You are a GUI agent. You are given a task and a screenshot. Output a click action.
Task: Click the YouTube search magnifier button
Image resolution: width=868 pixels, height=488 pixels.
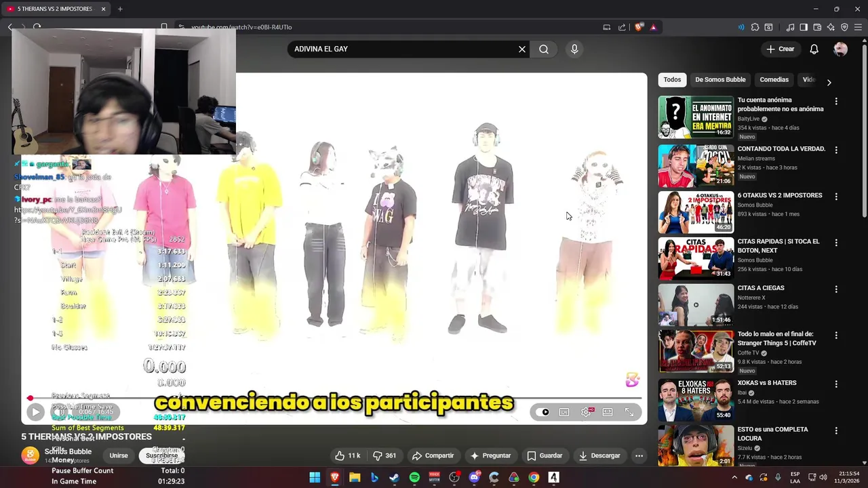click(544, 49)
